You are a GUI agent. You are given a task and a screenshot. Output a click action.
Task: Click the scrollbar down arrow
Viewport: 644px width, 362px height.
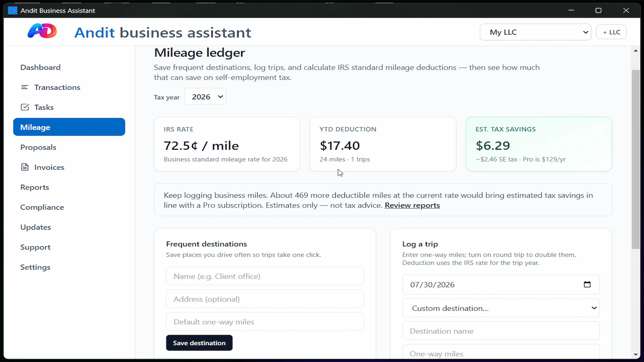[x=636, y=354]
